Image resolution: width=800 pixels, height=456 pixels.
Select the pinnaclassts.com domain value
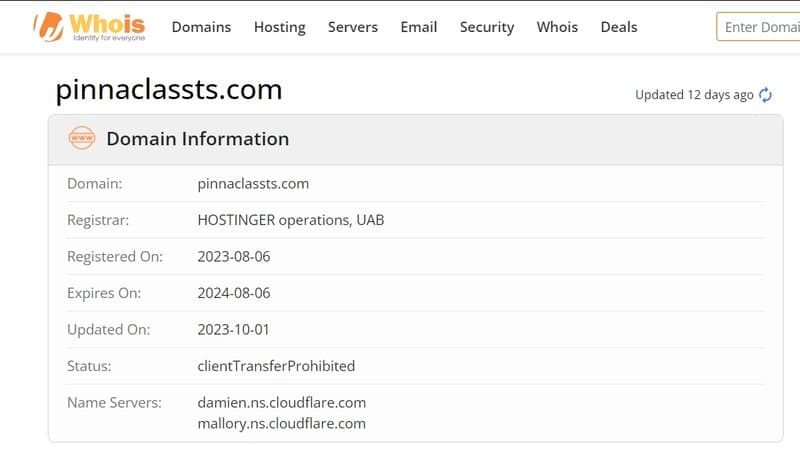coord(253,184)
